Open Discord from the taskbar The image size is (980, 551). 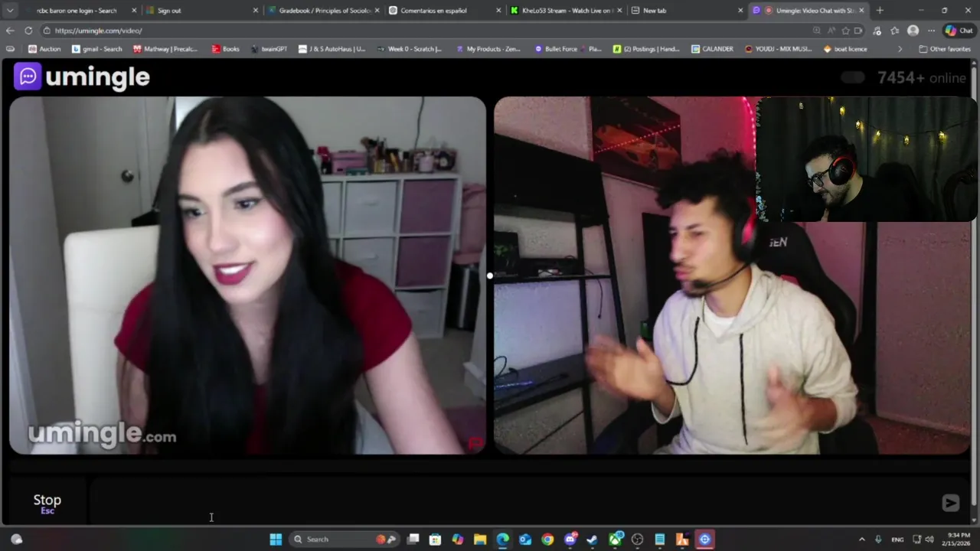pyautogui.click(x=570, y=540)
